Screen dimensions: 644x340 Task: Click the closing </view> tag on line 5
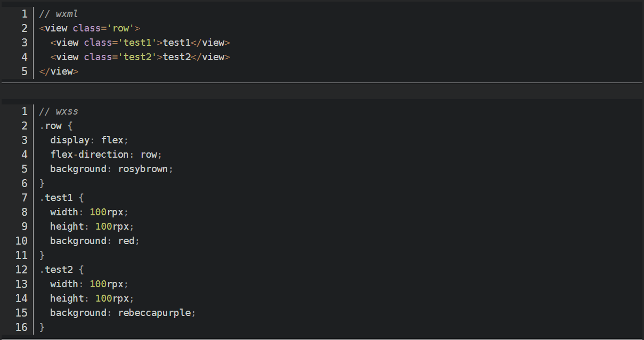[x=59, y=71]
